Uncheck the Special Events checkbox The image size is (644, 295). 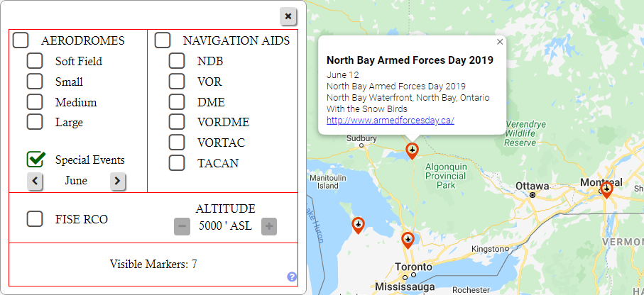click(x=36, y=160)
